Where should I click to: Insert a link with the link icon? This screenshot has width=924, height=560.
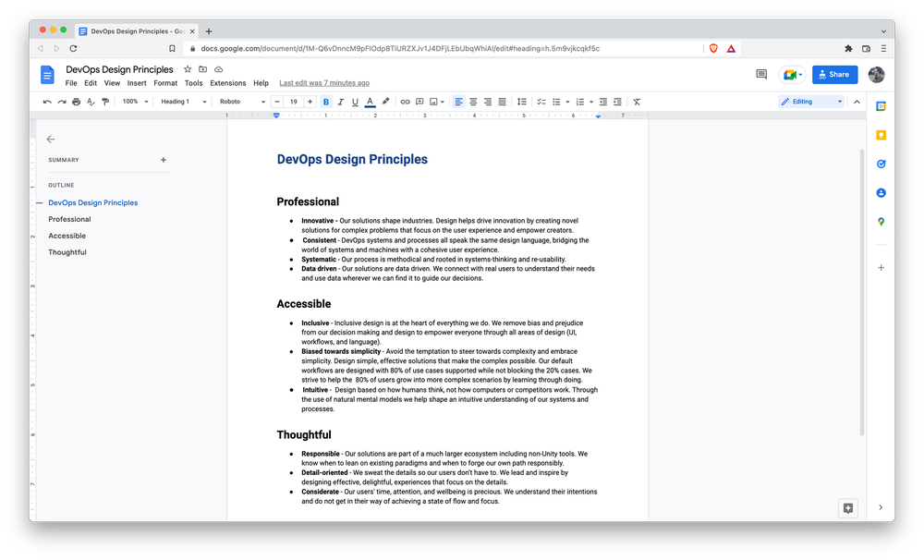pos(405,102)
